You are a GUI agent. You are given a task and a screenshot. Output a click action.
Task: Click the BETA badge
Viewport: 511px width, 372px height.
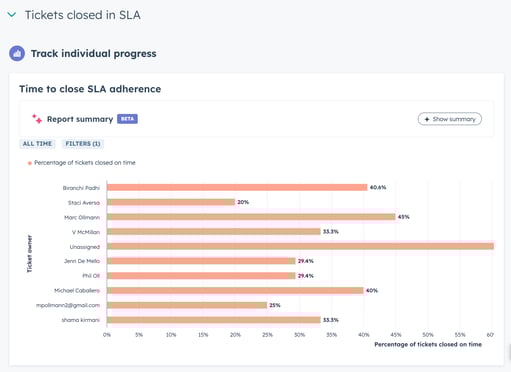127,119
